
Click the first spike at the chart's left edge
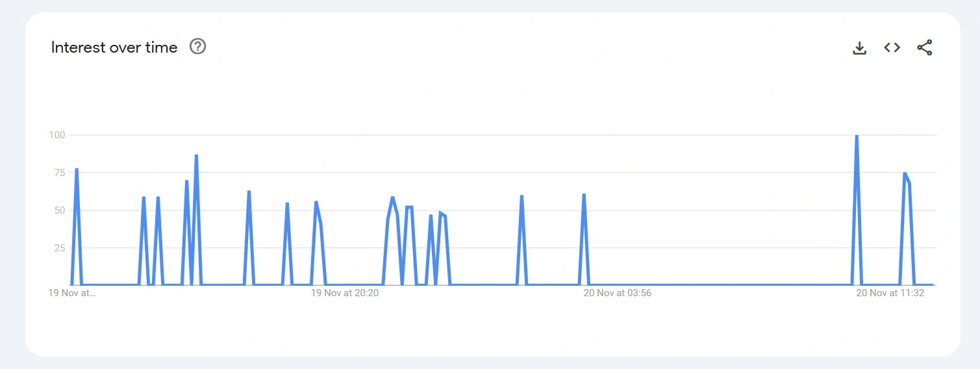click(77, 170)
